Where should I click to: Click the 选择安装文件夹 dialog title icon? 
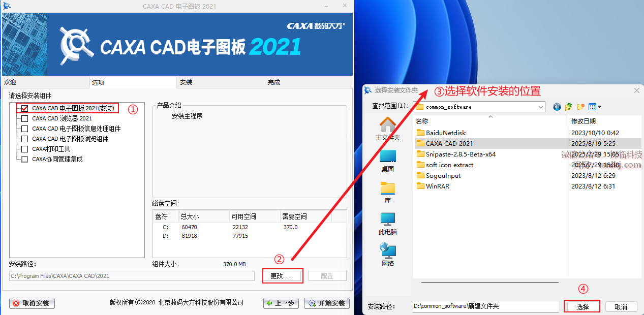coord(368,90)
